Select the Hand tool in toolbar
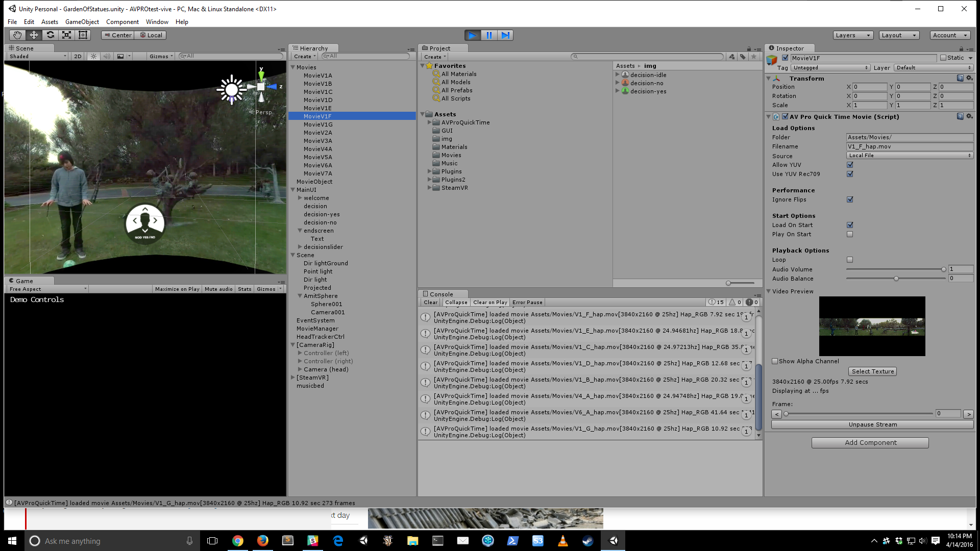 [17, 35]
